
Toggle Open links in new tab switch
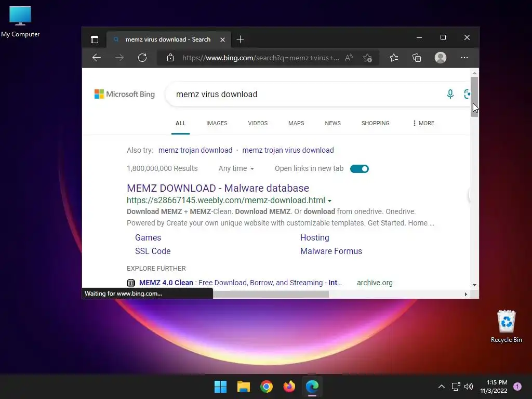(360, 169)
